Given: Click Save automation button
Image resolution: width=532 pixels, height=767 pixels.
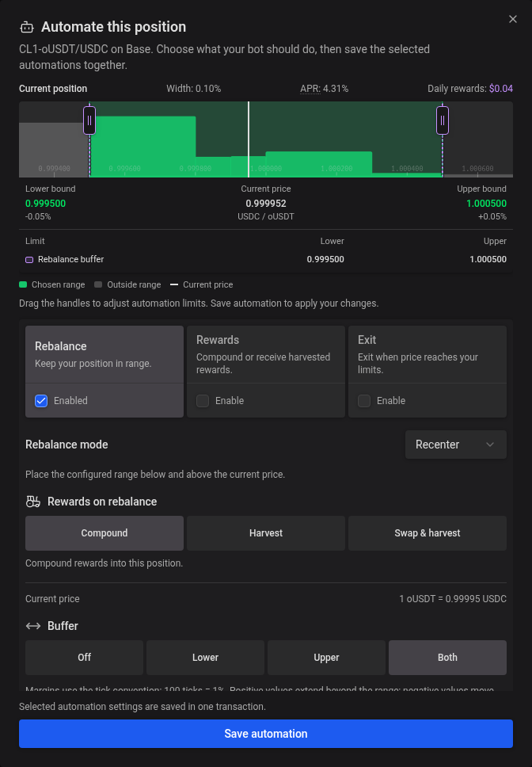Looking at the screenshot, I should pos(266,734).
